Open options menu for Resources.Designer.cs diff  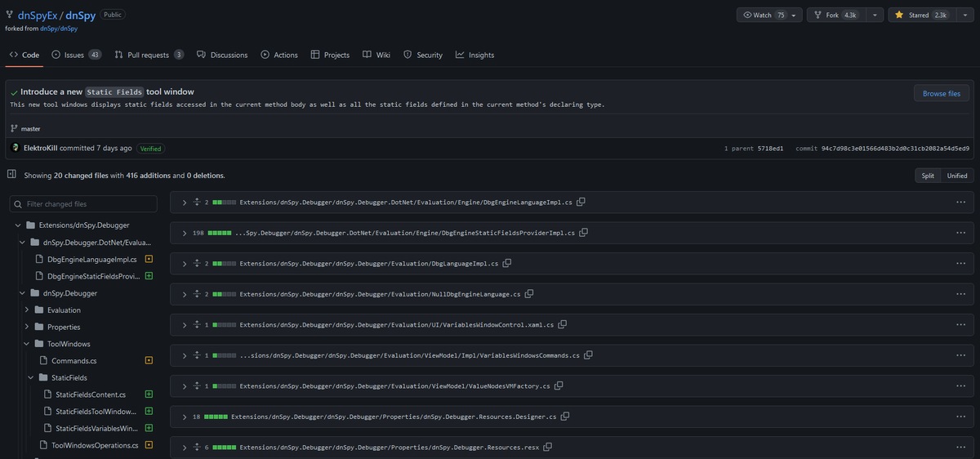pyautogui.click(x=960, y=417)
